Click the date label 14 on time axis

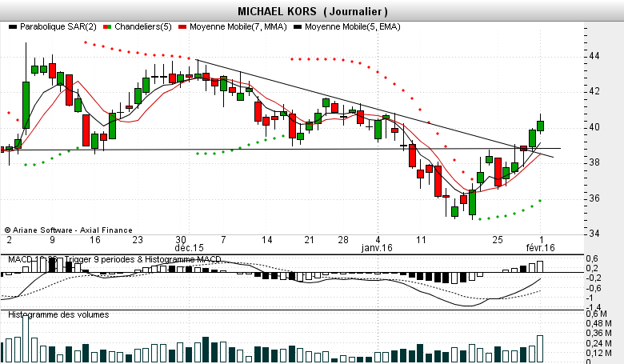(266, 240)
